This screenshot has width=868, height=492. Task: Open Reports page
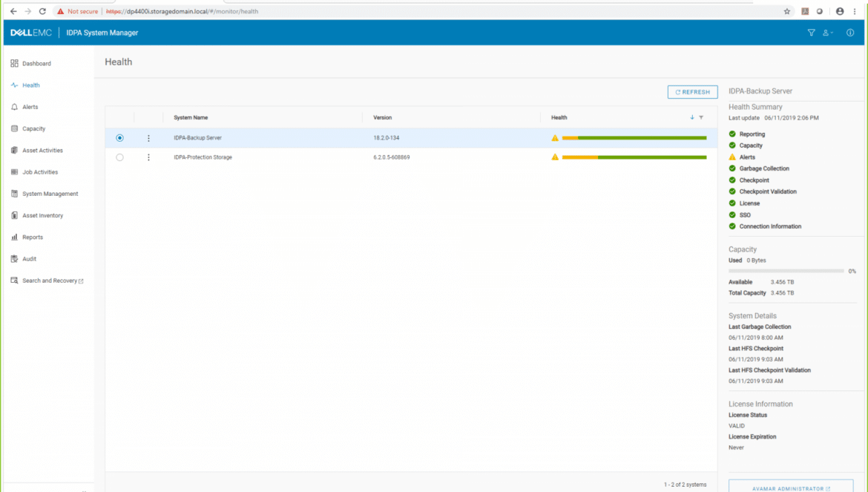click(x=33, y=237)
